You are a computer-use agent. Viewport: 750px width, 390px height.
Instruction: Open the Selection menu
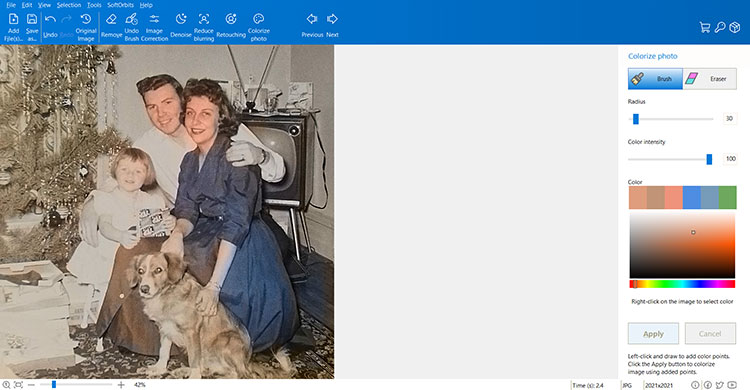pyautogui.click(x=69, y=5)
